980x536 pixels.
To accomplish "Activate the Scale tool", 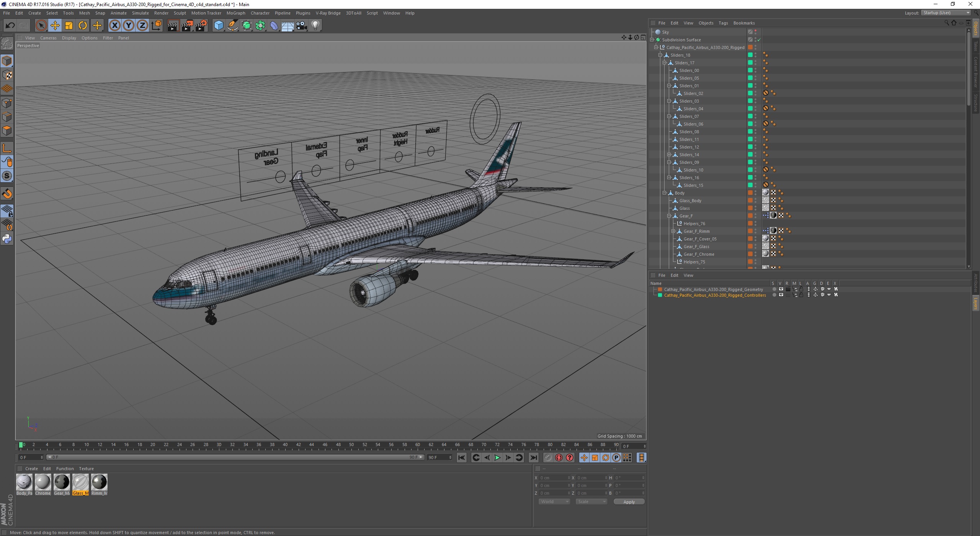I will (69, 26).
